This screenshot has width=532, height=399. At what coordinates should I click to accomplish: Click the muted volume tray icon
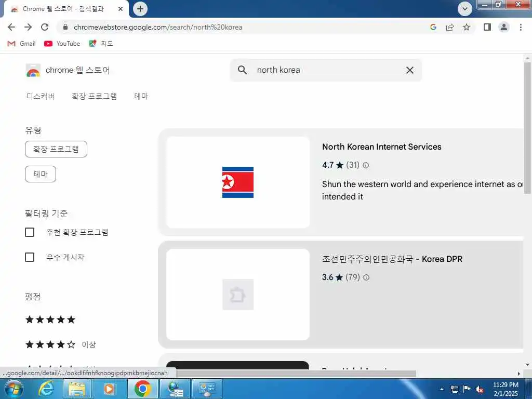pos(479,389)
